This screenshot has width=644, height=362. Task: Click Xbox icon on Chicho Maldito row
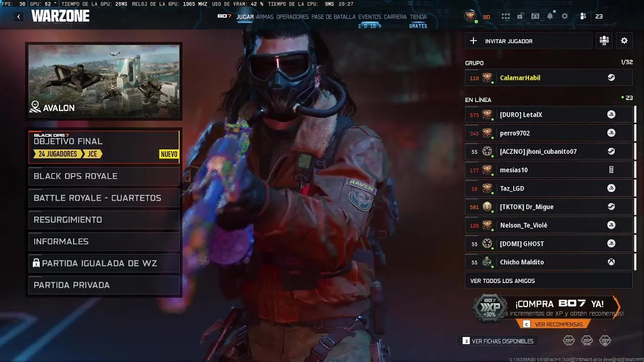click(x=611, y=262)
